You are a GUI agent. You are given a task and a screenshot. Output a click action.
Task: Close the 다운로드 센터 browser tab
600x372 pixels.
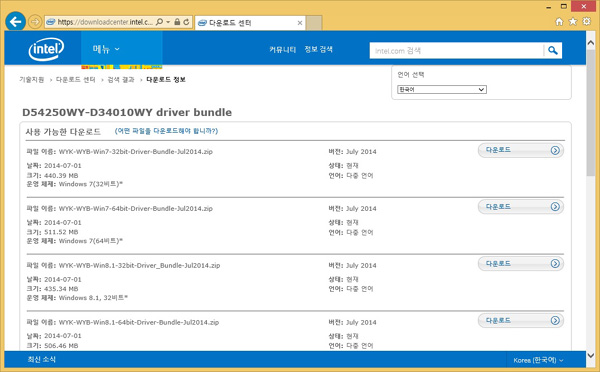(x=300, y=23)
